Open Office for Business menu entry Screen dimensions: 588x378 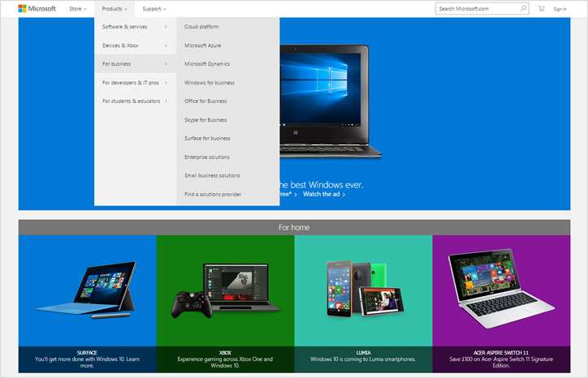pyautogui.click(x=205, y=101)
